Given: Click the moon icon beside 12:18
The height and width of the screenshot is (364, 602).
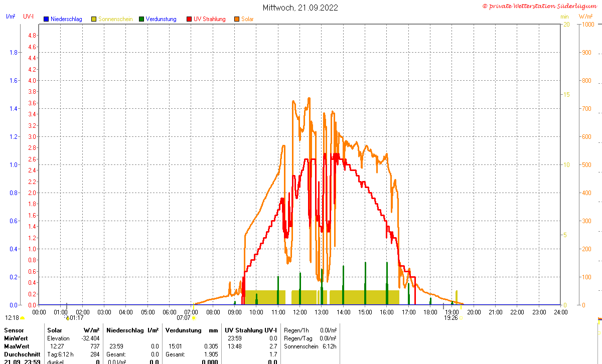Looking at the screenshot, I should click(22, 318).
